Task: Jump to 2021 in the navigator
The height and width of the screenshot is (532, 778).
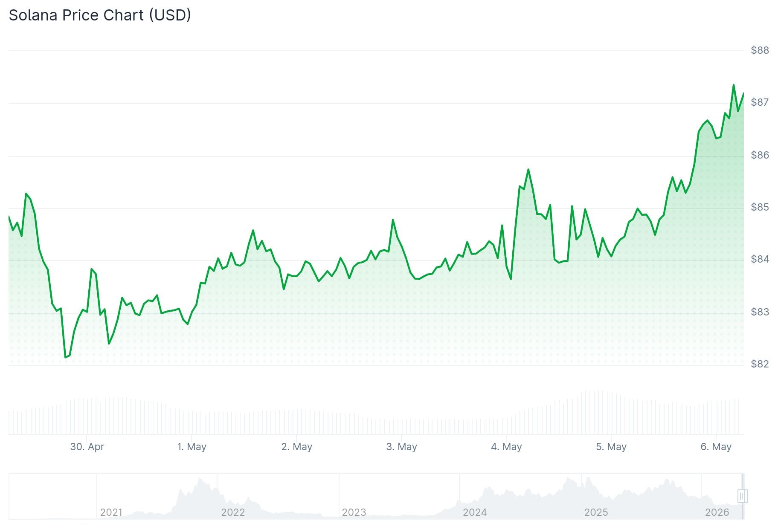Action: click(x=111, y=512)
